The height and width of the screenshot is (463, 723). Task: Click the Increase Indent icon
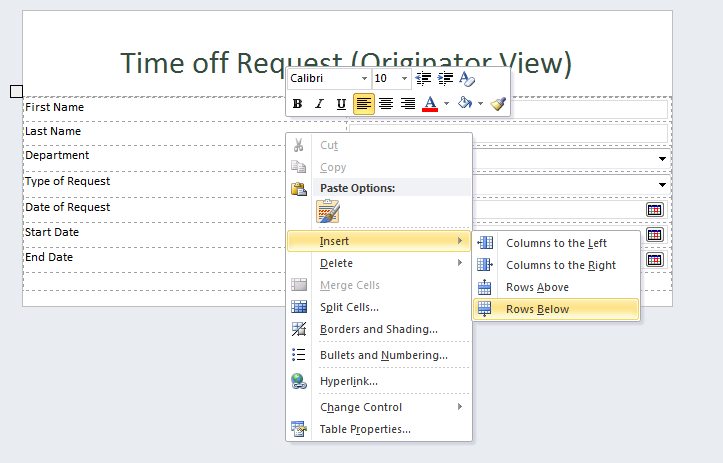click(445, 79)
